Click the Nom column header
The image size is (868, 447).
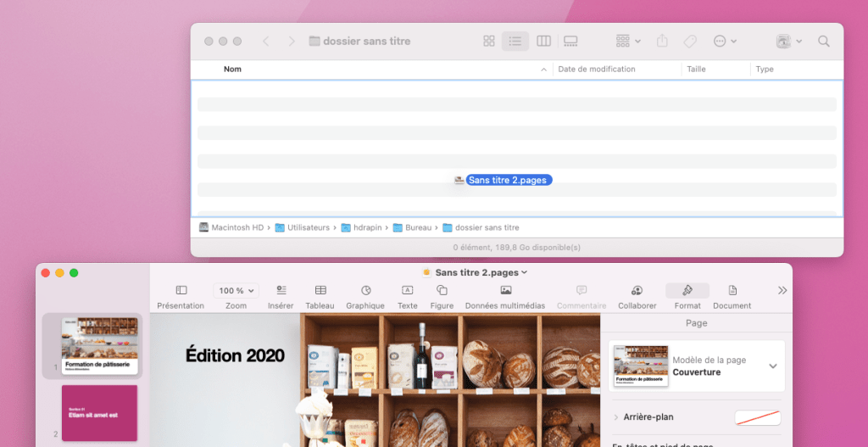(232, 70)
